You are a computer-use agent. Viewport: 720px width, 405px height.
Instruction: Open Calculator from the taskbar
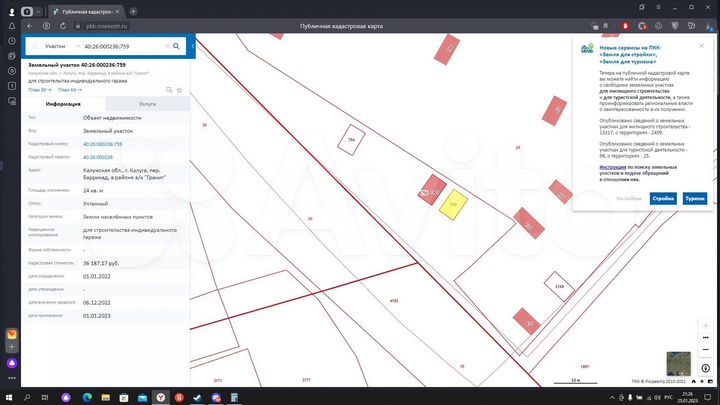234,397
